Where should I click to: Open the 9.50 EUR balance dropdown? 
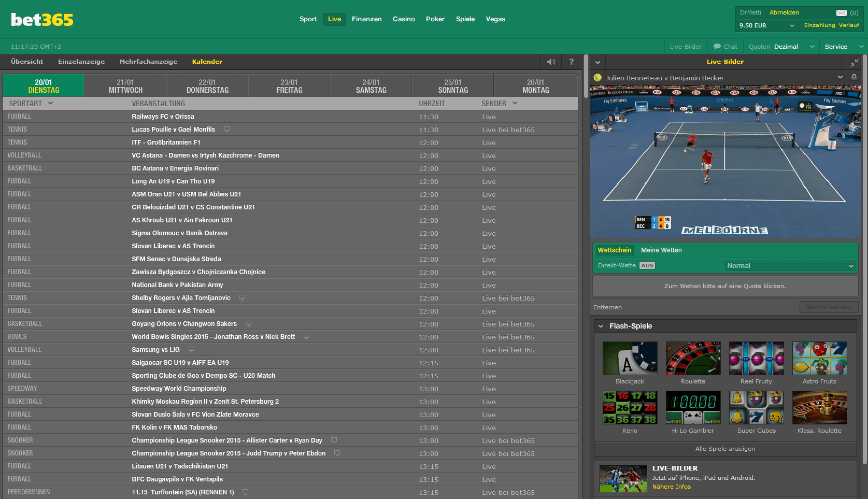coord(766,25)
